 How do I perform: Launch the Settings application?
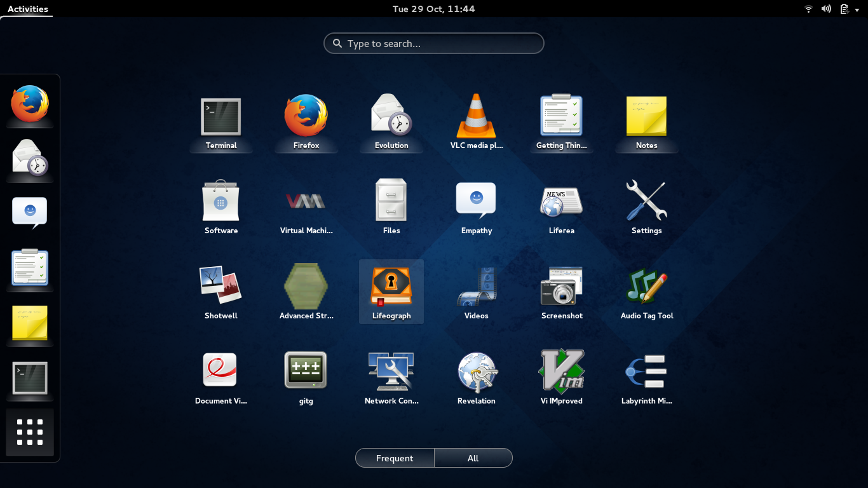[646, 200]
